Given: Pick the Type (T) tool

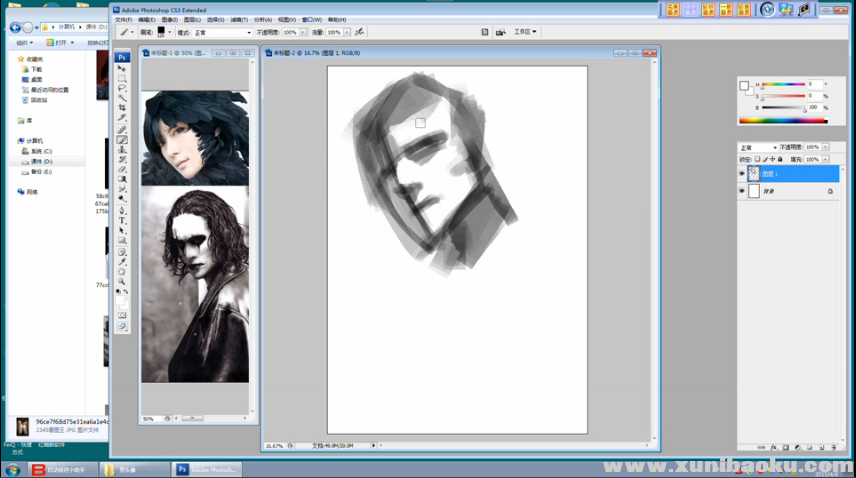Looking at the screenshot, I should tap(122, 220).
